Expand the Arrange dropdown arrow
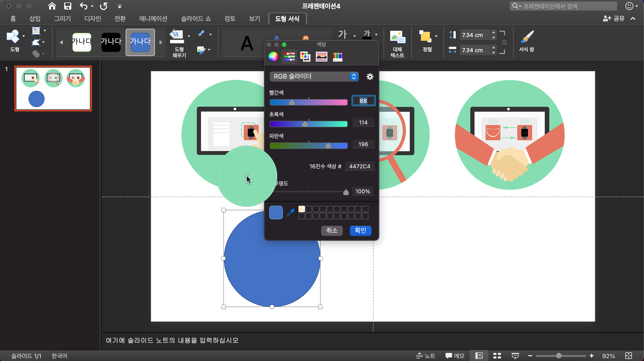The width and height of the screenshot is (644, 361). 436,36
